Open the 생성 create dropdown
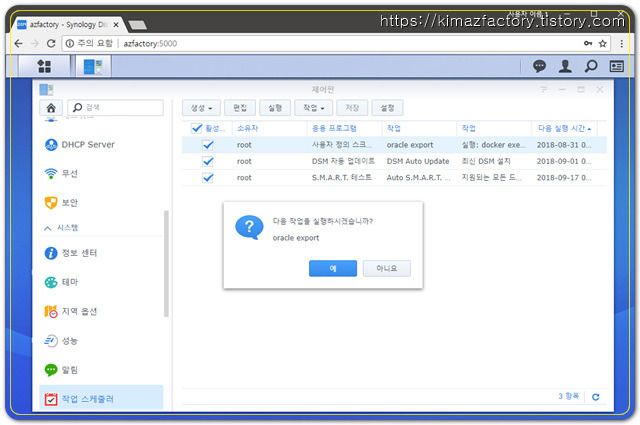The width and height of the screenshot is (640, 425). pos(201,108)
